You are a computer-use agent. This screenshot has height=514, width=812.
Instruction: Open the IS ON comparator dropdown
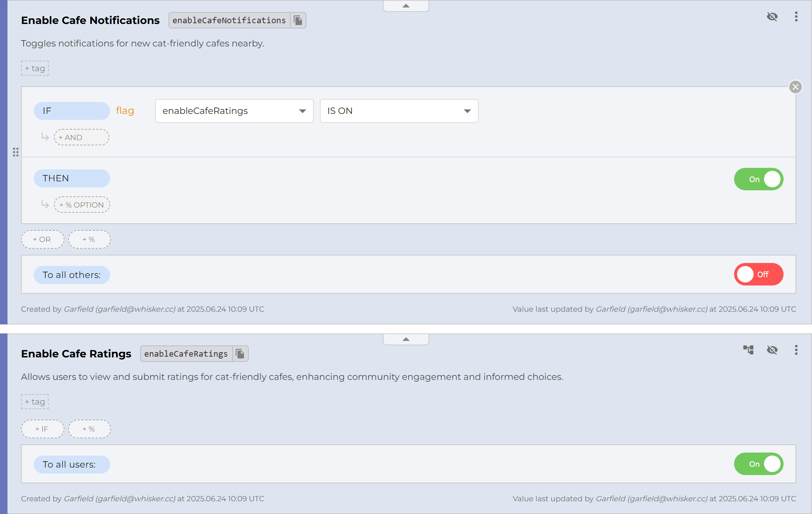(x=399, y=111)
